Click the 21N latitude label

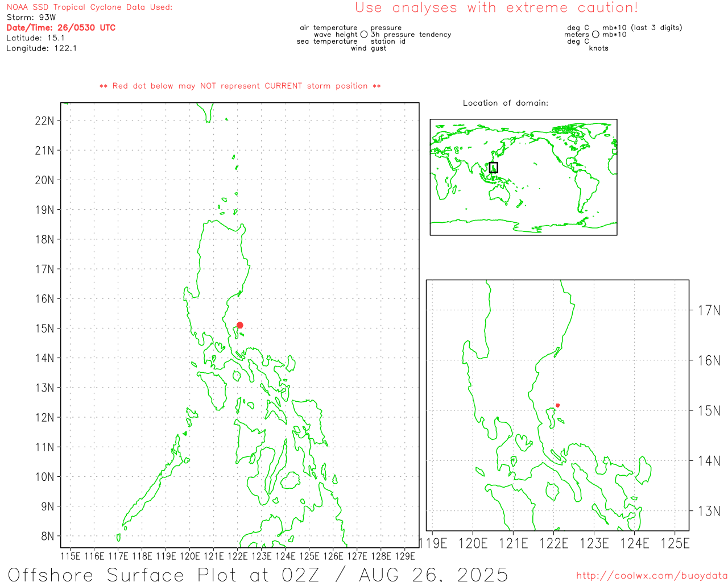pos(44,151)
